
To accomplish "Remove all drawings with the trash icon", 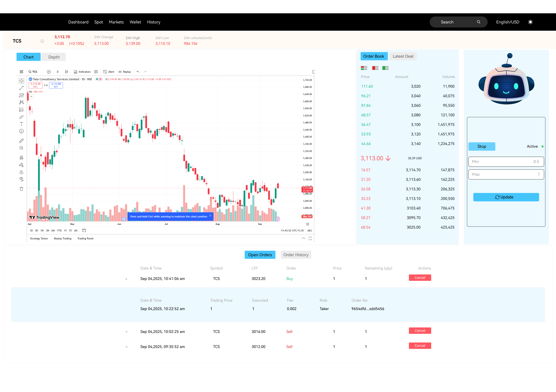I will pyautogui.click(x=21, y=189).
